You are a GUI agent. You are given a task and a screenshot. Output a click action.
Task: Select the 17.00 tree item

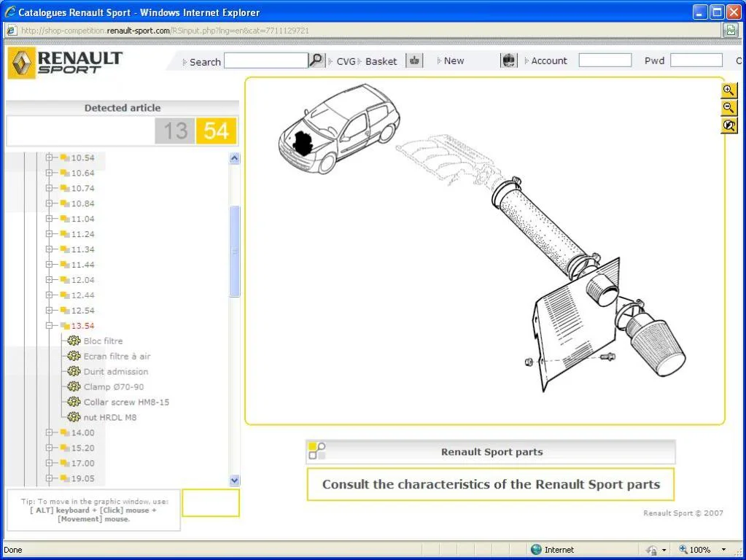click(83, 463)
